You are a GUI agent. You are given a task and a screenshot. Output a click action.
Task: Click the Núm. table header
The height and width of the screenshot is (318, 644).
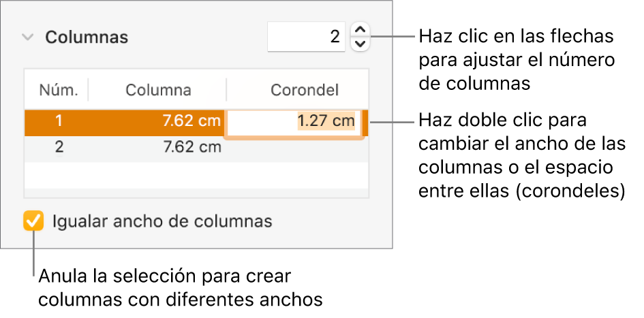coord(58,89)
